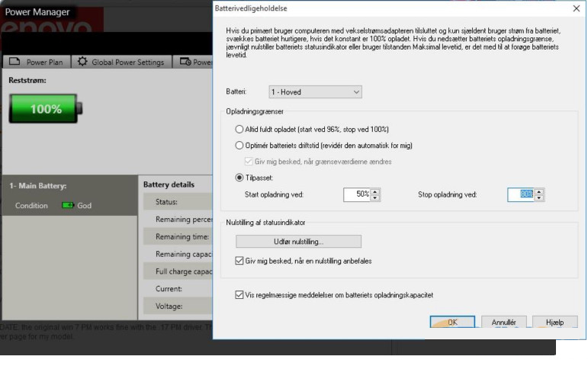
Task: Decrease 'Stop opladning ved' with down arrow
Action: (x=539, y=197)
